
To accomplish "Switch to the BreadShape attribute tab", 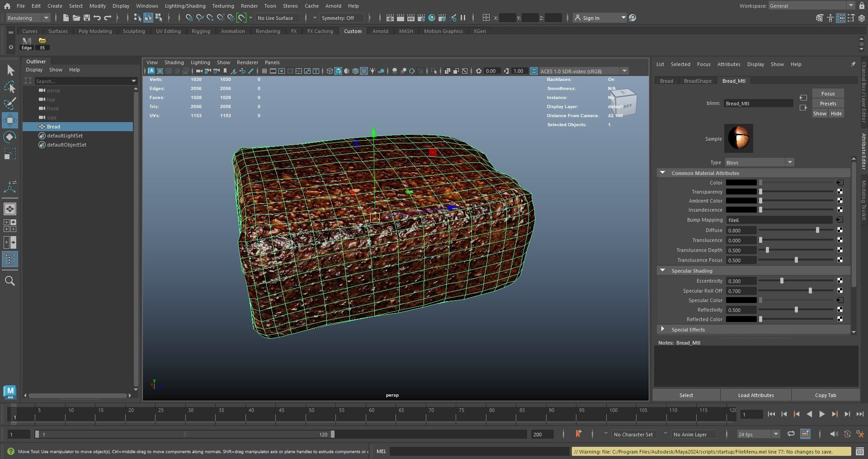I will tap(698, 81).
